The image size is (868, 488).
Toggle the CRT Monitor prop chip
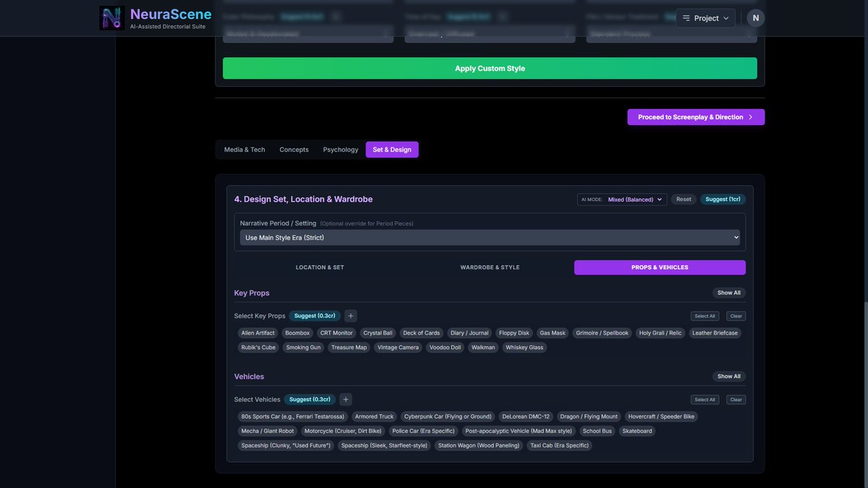pyautogui.click(x=336, y=333)
